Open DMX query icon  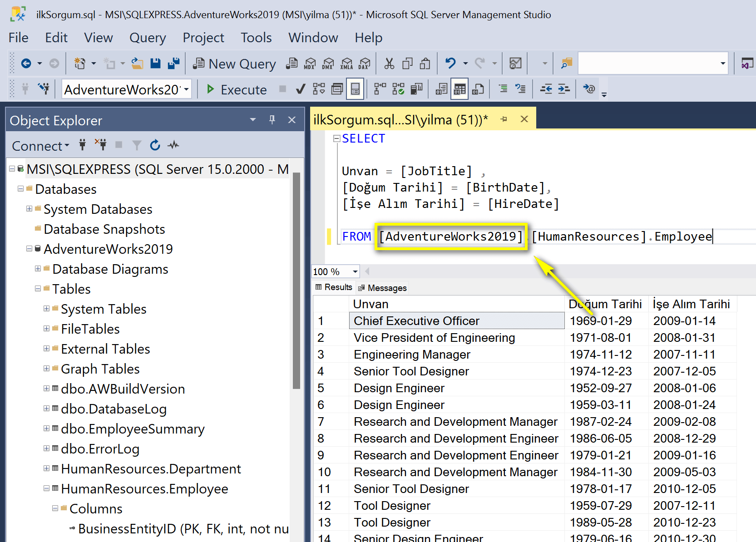point(328,64)
